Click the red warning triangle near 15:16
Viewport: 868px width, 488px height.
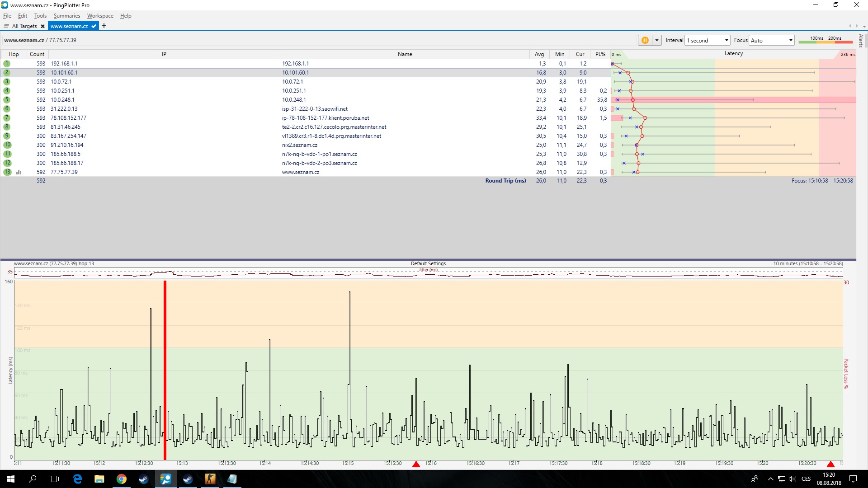click(x=416, y=464)
